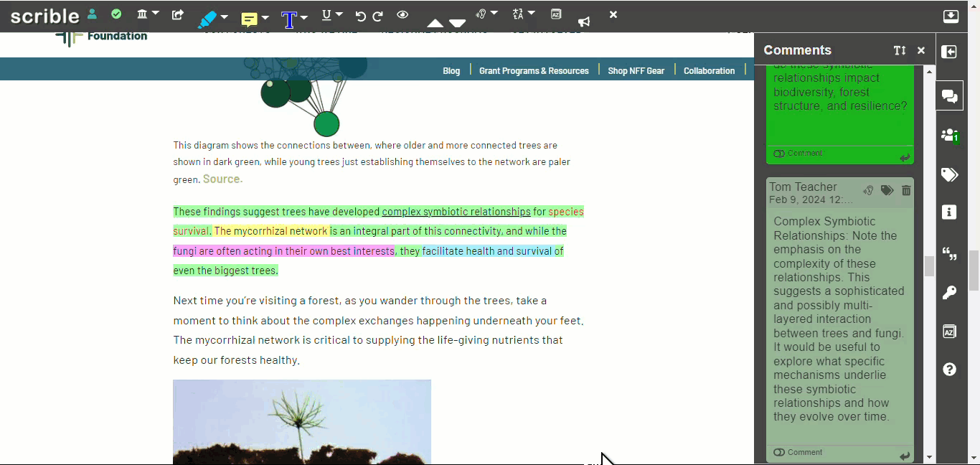
Task: Open the key permissions sidebar tab
Action: pos(949,292)
